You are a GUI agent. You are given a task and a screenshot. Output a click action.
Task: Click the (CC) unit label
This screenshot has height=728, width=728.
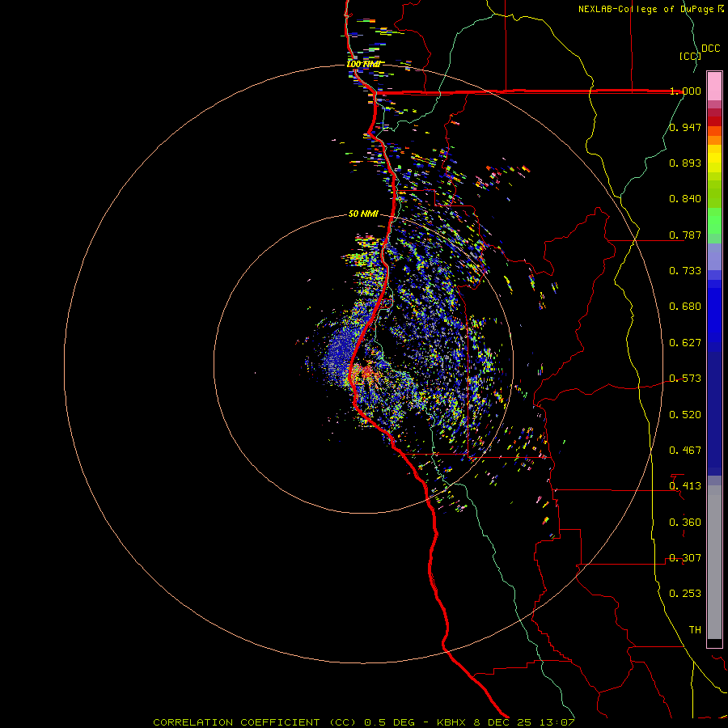(x=689, y=56)
